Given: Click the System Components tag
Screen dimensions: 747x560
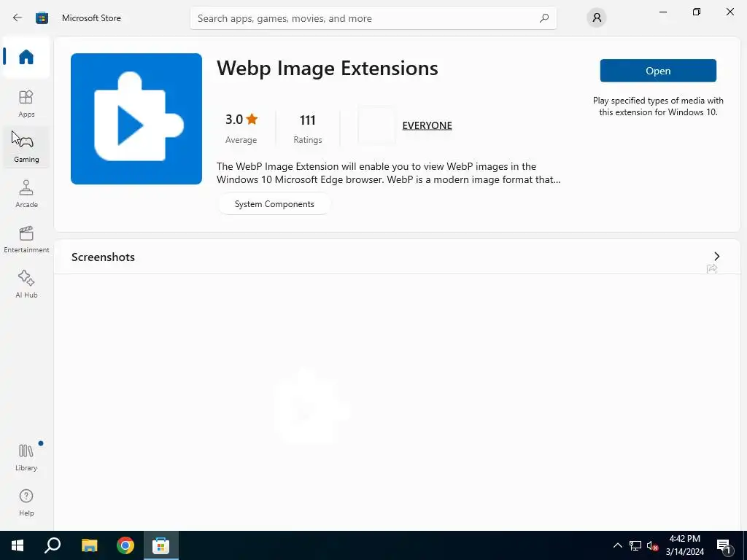Looking at the screenshot, I should tap(274, 204).
